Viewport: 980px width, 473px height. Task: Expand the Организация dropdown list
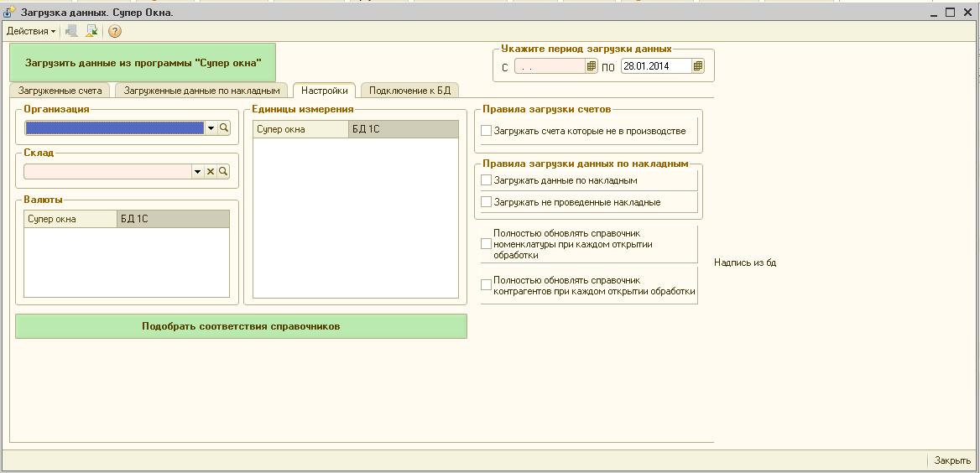(211, 128)
